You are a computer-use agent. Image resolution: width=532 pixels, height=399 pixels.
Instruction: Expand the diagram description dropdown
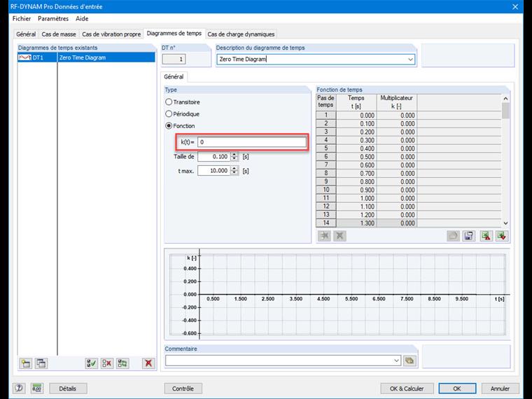pos(410,59)
